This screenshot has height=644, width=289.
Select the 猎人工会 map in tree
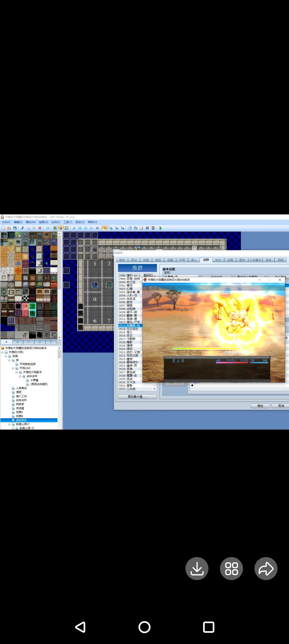pos(21,396)
